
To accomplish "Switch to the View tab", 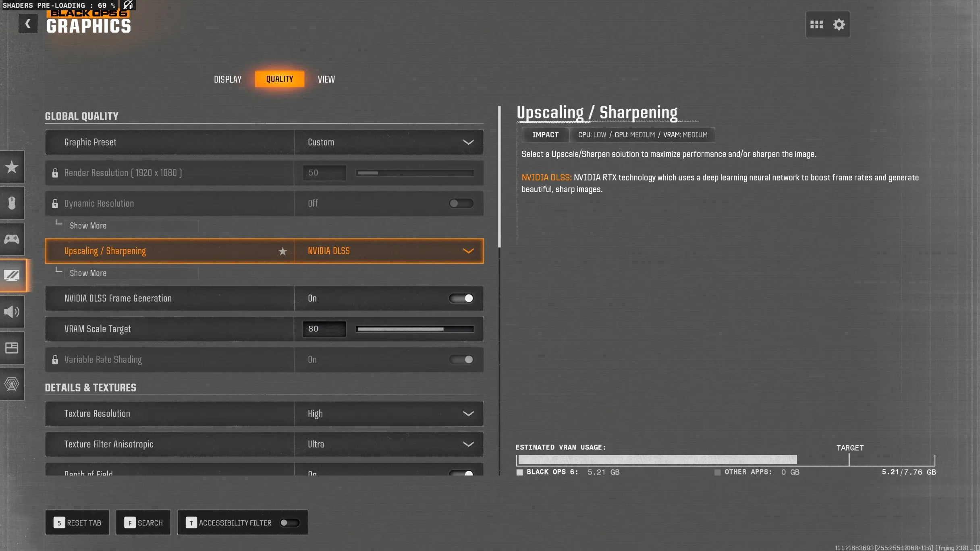I will point(326,79).
